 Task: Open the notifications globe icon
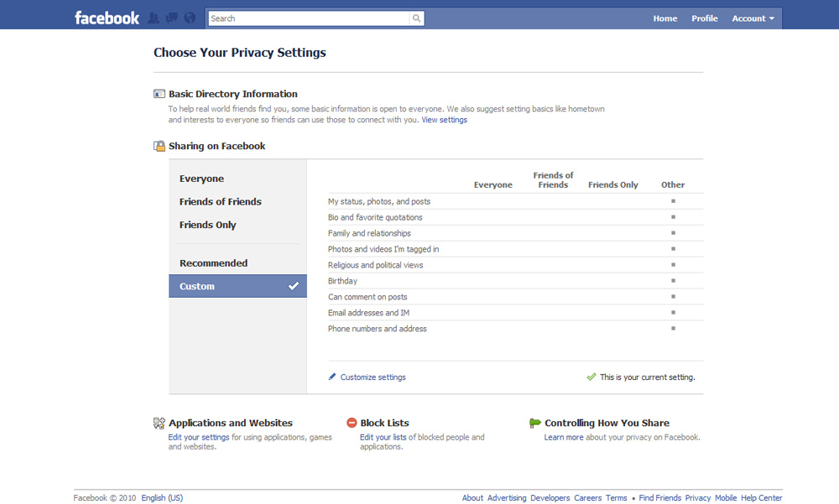click(190, 18)
